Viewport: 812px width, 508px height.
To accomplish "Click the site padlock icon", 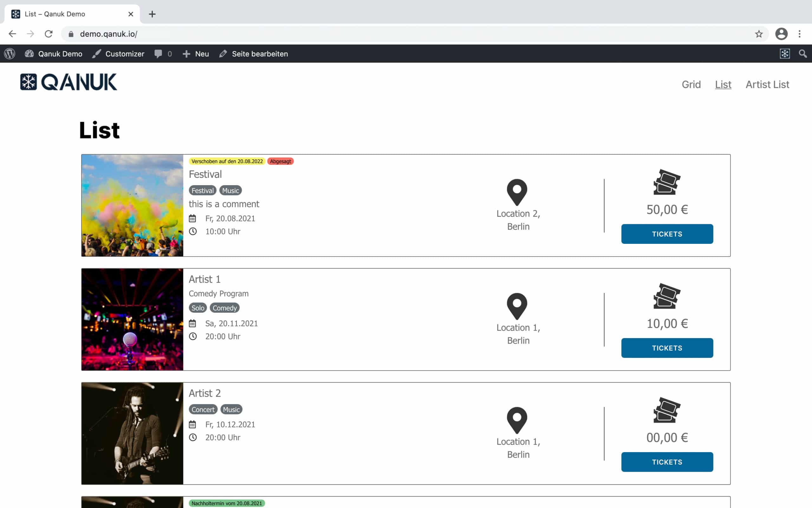I will pyautogui.click(x=71, y=34).
